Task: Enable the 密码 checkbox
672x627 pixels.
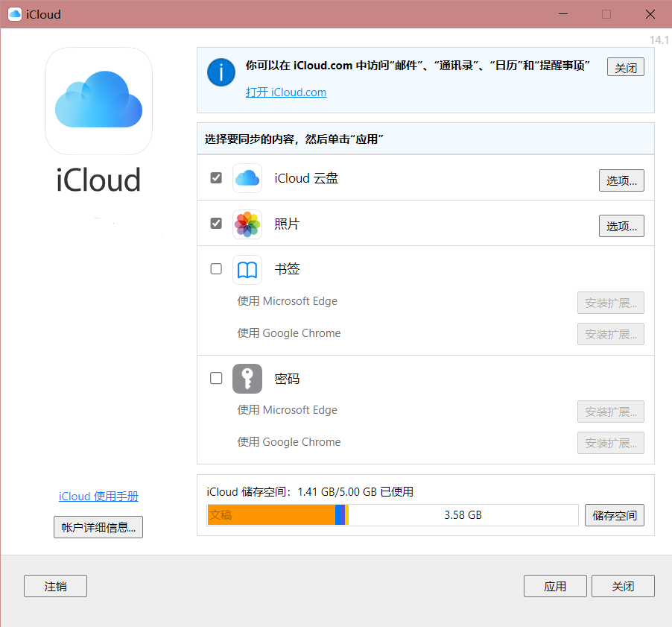Action: (x=216, y=378)
